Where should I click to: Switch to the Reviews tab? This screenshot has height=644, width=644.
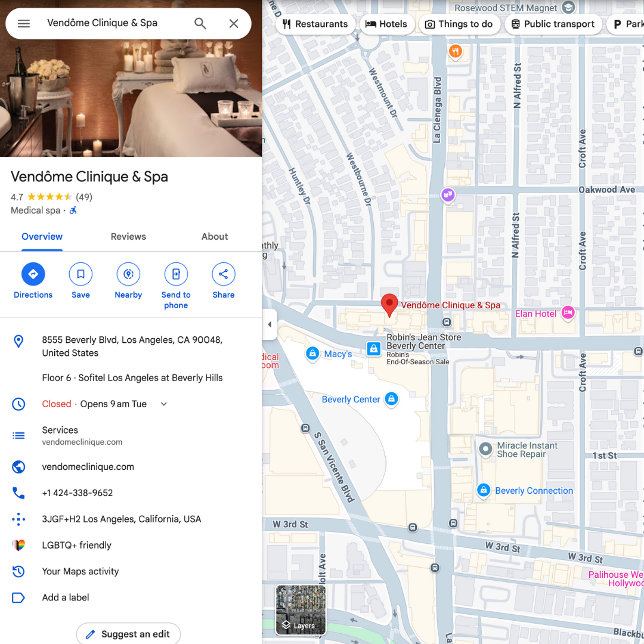(x=128, y=237)
